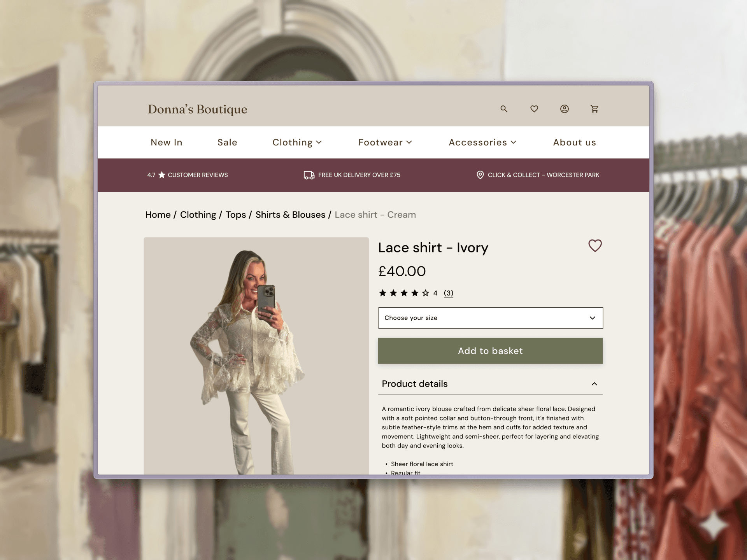Click the lace shirt product photo
Image resolution: width=747 pixels, height=560 pixels.
[256, 356]
